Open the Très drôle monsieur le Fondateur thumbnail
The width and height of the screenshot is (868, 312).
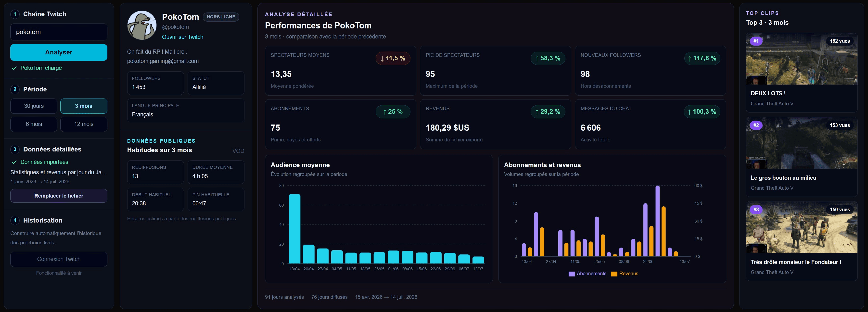tap(802, 227)
